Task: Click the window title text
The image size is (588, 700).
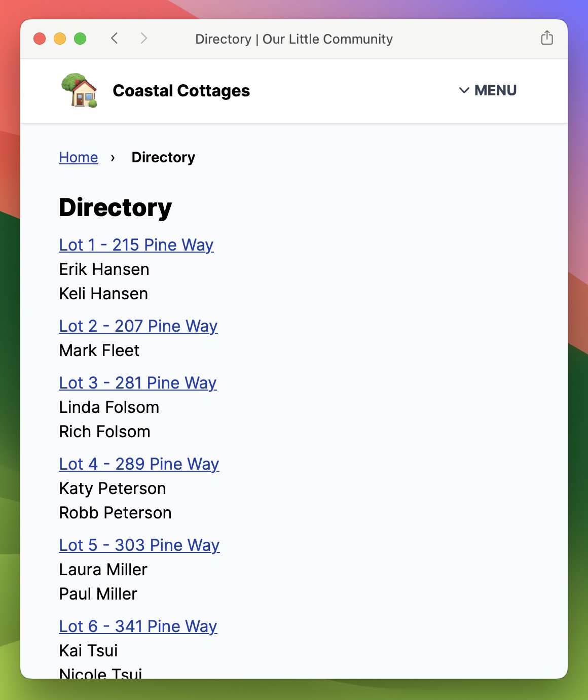Action: tap(294, 39)
